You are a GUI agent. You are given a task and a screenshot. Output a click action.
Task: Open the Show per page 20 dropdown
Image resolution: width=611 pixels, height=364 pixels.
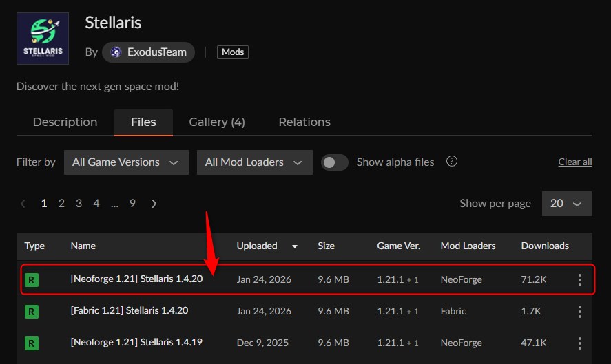click(567, 204)
